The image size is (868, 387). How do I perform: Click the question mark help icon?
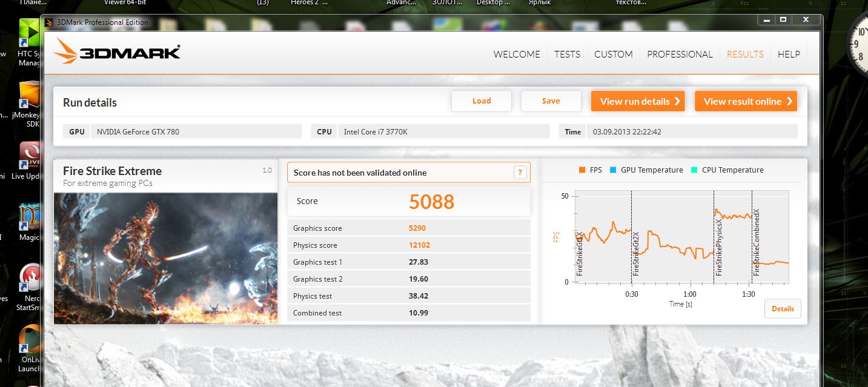(520, 173)
